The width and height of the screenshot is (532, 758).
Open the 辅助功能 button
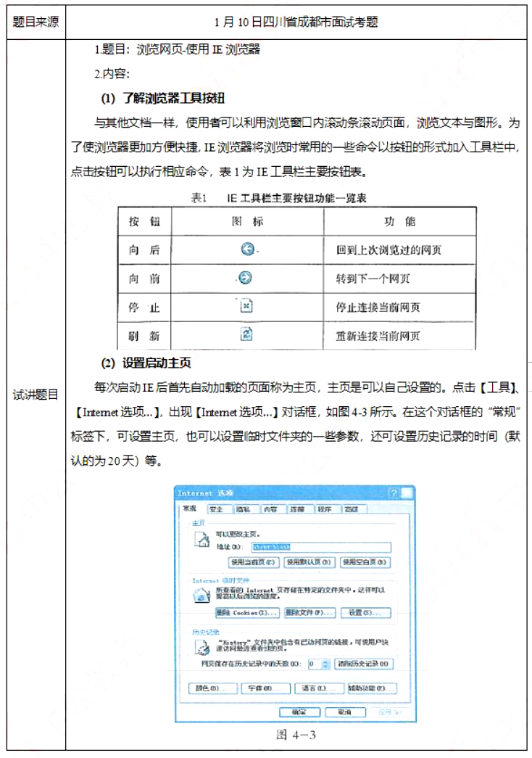click(x=372, y=688)
